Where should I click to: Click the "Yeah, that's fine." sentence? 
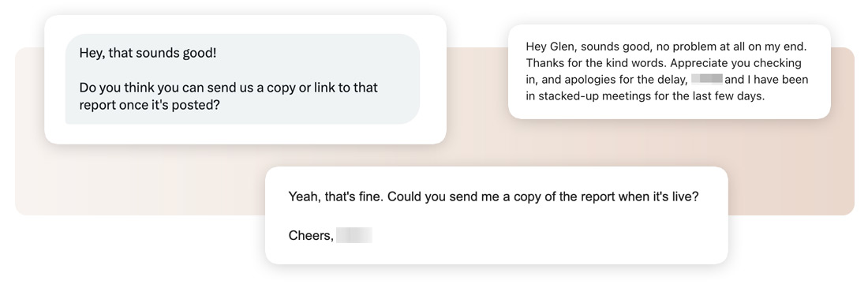[336, 196]
